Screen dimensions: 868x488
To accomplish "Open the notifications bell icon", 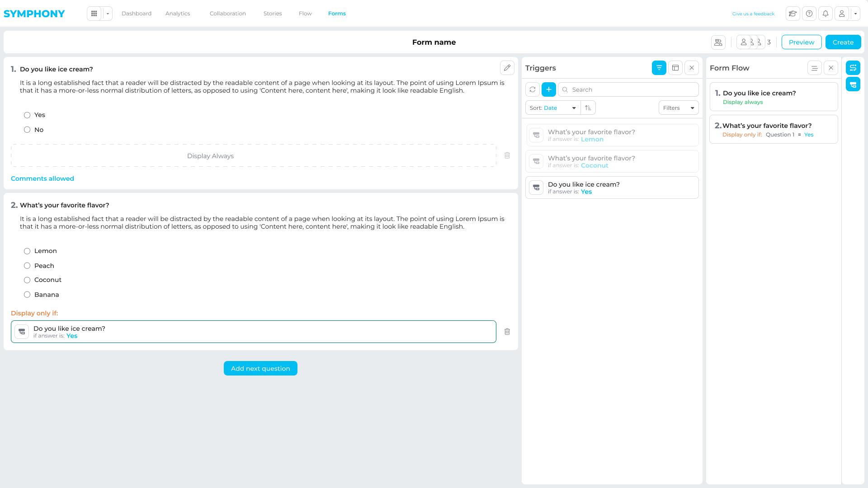I will pyautogui.click(x=826, y=14).
